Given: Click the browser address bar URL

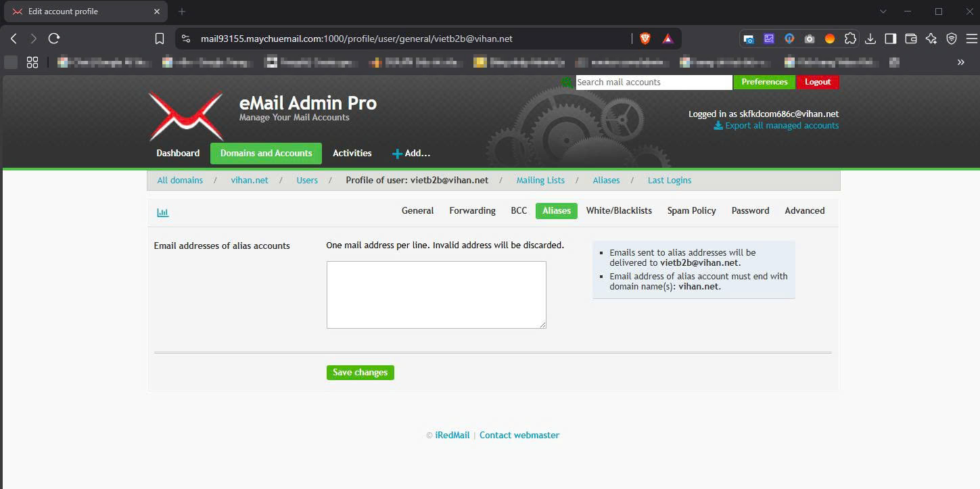Looking at the screenshot, I should (356, 39).
